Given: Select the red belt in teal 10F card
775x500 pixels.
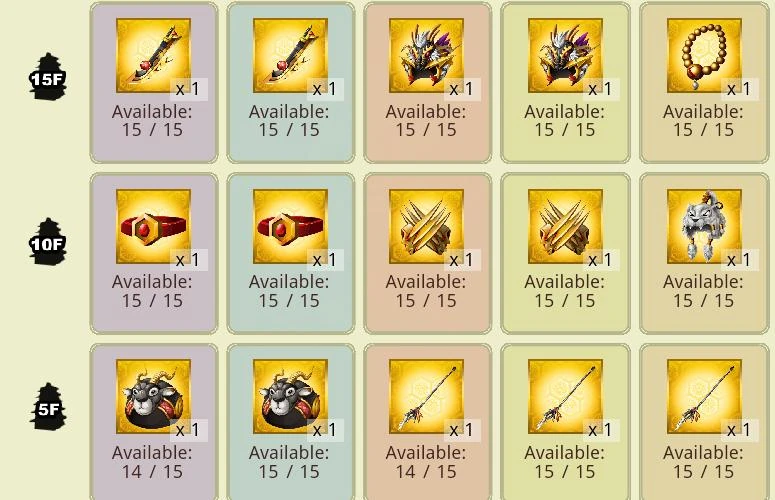Looking at the screenshot, I should pyautogui.click(x=290, y=226).
